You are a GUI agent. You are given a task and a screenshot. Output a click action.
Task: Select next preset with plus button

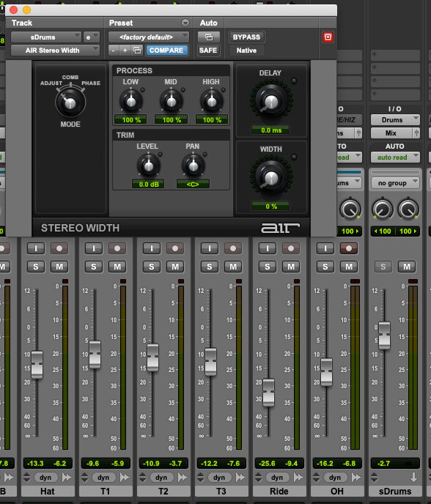(x=125, y=51)
